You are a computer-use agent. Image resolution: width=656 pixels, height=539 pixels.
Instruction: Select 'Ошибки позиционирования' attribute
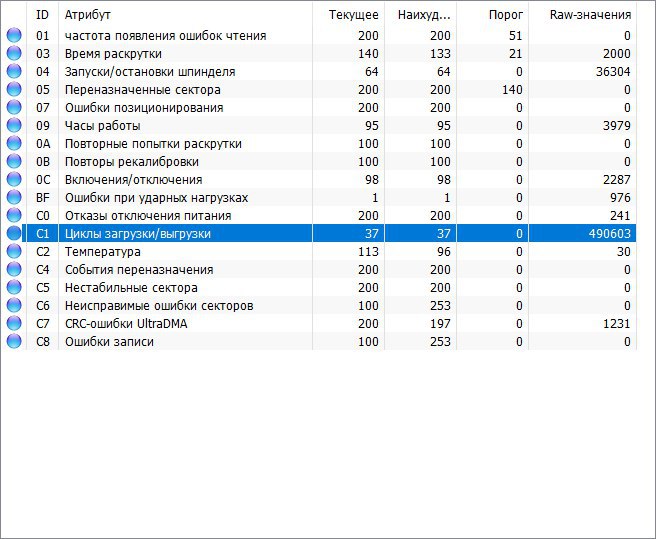[144, 108]
